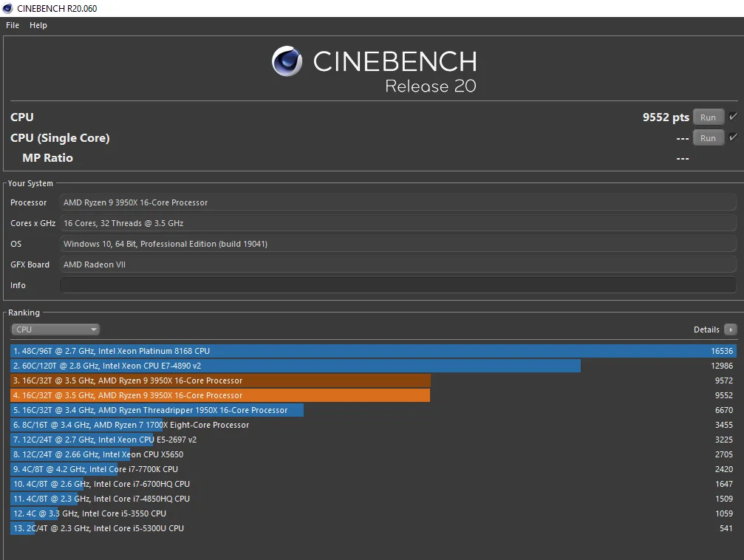Image resolution: width=744 pixels, height=560 pixels.
Task: Select ranking row 9 Core i7-7700K
Action: click(x=373, y=469)
